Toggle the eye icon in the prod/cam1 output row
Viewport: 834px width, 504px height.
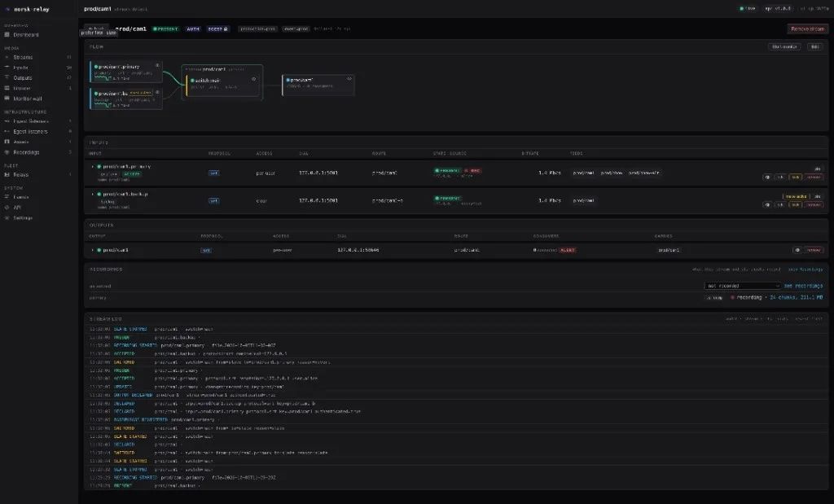797,250
